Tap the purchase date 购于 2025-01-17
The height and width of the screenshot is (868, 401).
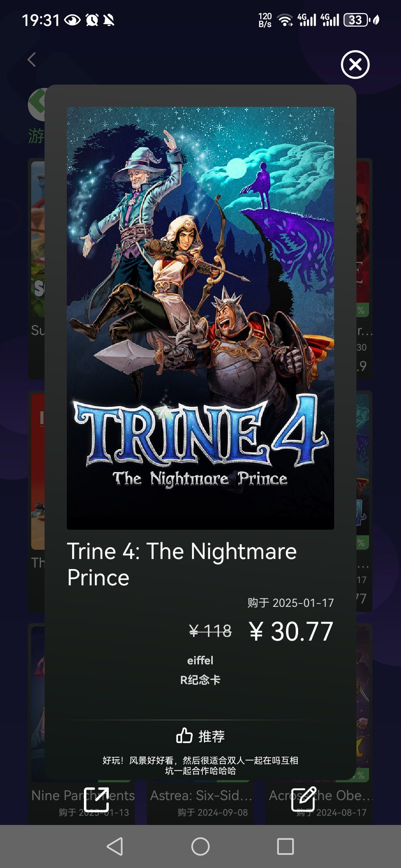tap(291, 603)
